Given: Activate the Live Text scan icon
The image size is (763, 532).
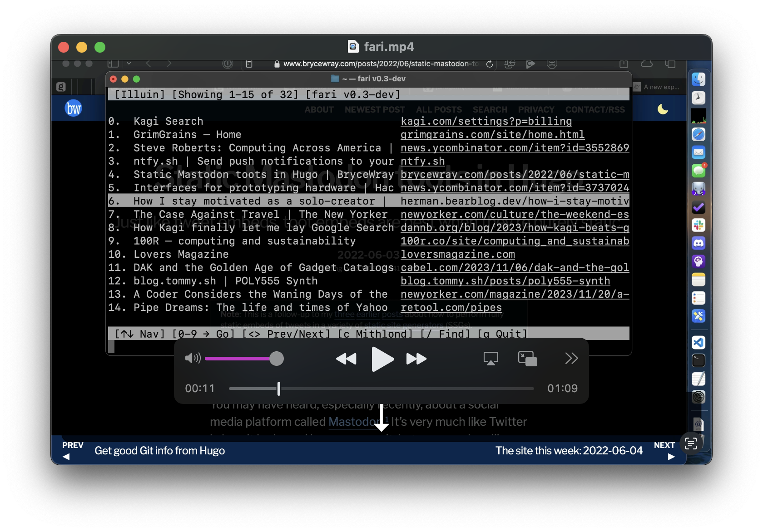Looking at the screenshot, I should [691, 443].
